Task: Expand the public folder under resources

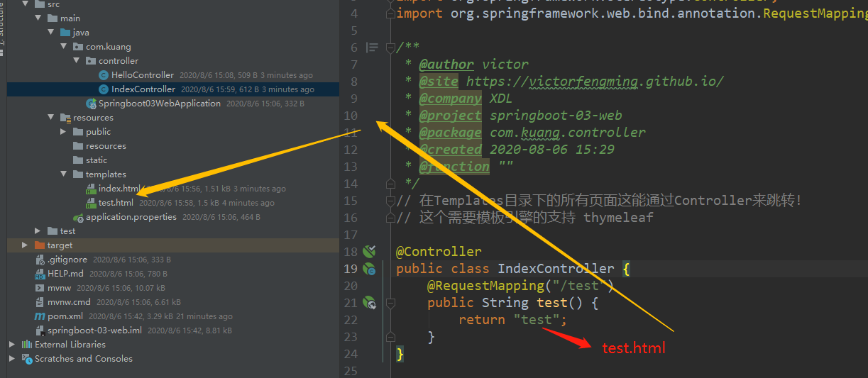Action: [63, 132]
